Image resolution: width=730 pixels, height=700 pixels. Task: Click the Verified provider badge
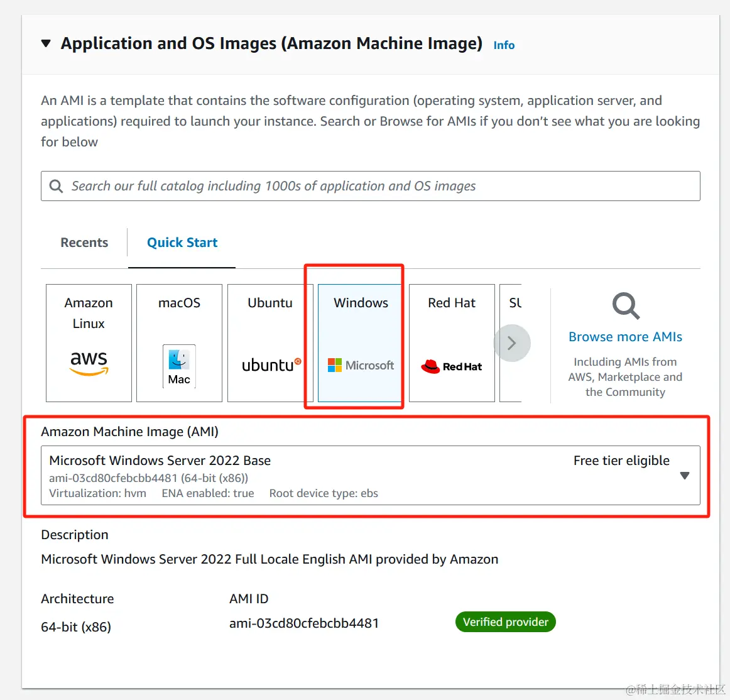click(506, 622)
